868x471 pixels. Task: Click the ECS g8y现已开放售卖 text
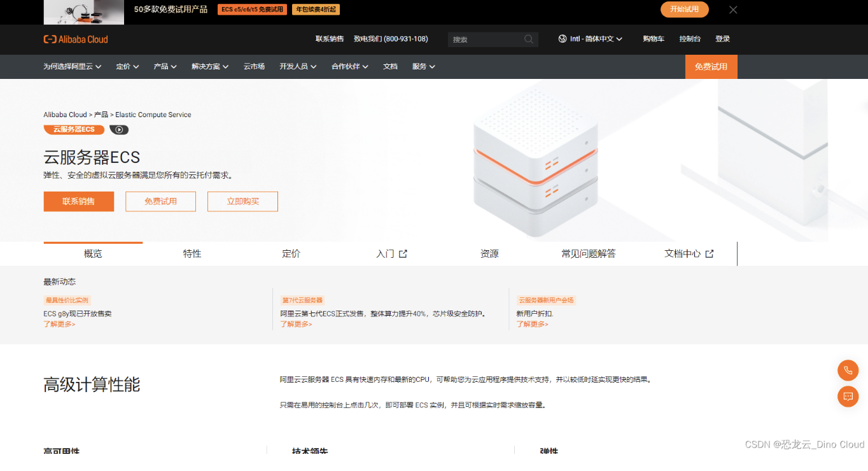(x=78, y=314)
